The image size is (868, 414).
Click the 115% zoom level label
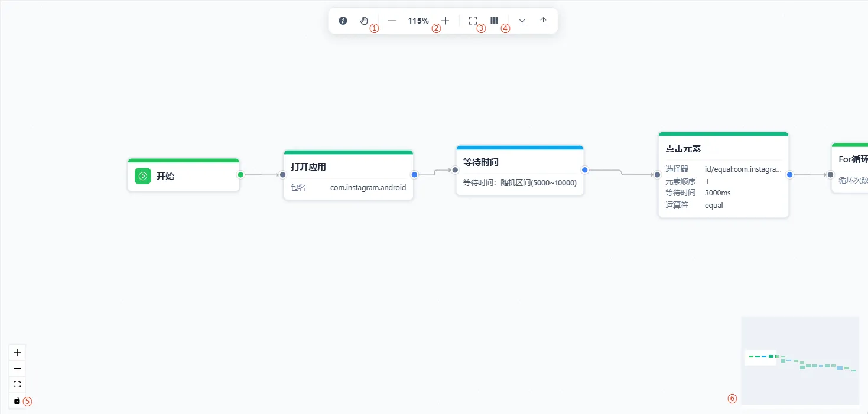pyautogui.click(x=418, y=21)
